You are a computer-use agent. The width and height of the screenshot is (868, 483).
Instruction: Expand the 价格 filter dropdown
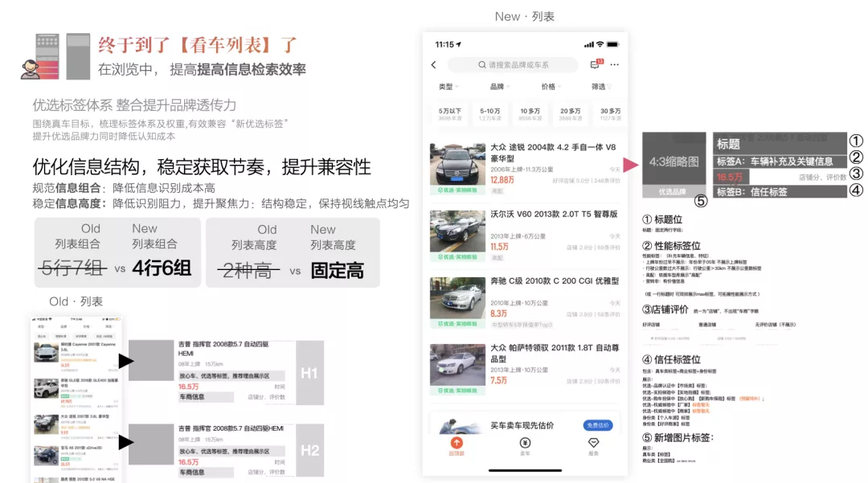[551, 87]
